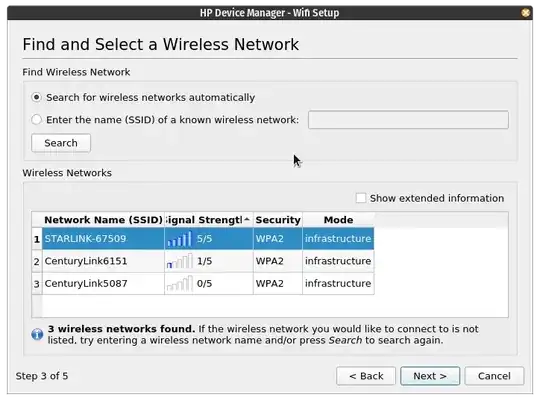Click the signal bars icon for CenturyLink6151
Viewport: 540px width, 401px height.
click(179, 261)
